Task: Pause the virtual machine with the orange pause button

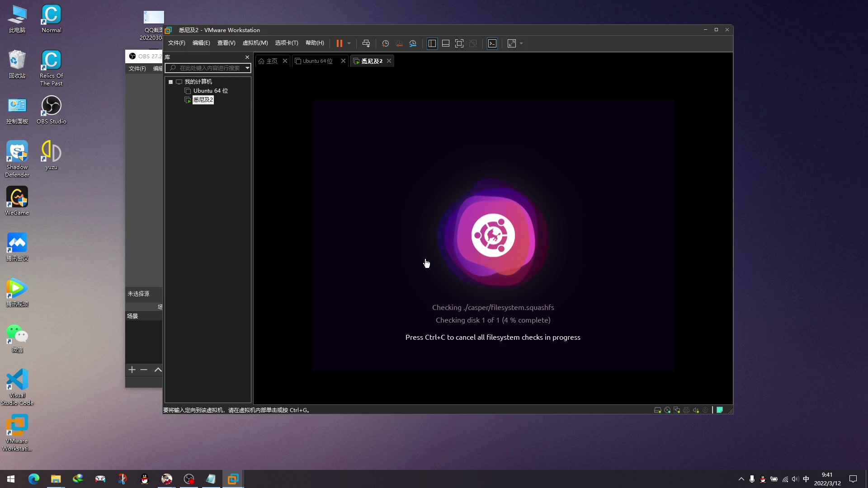Action: tap(339, 43)
